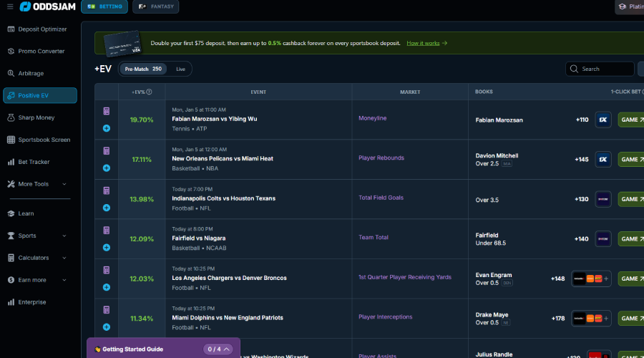Click the promo card thumbnail in banner
The image size is (644, 358).
[122, 44]
